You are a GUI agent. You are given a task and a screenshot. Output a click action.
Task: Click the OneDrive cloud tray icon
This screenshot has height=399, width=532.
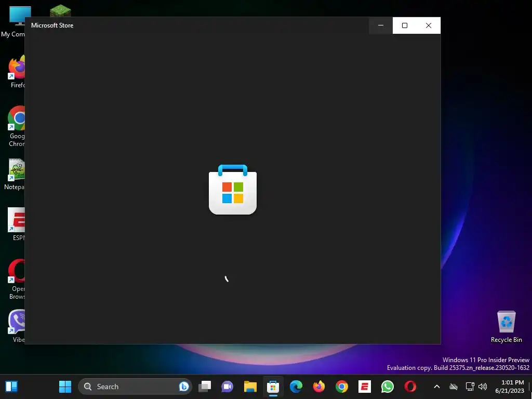point(454,387)
